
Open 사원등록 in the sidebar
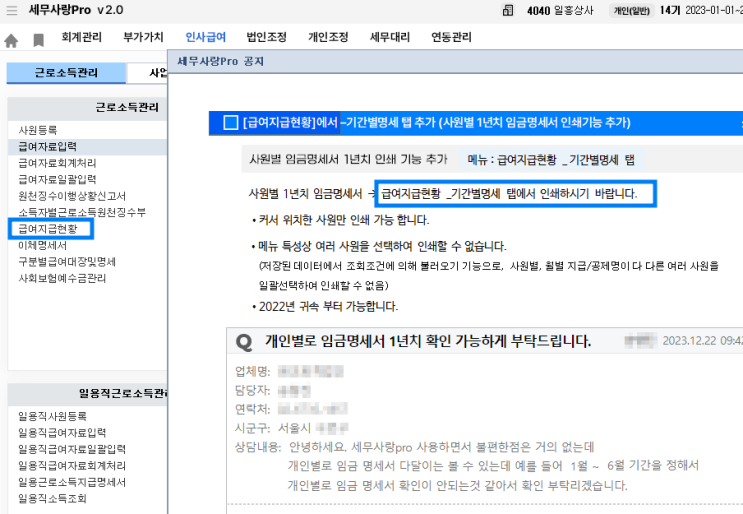coord(37,130)
